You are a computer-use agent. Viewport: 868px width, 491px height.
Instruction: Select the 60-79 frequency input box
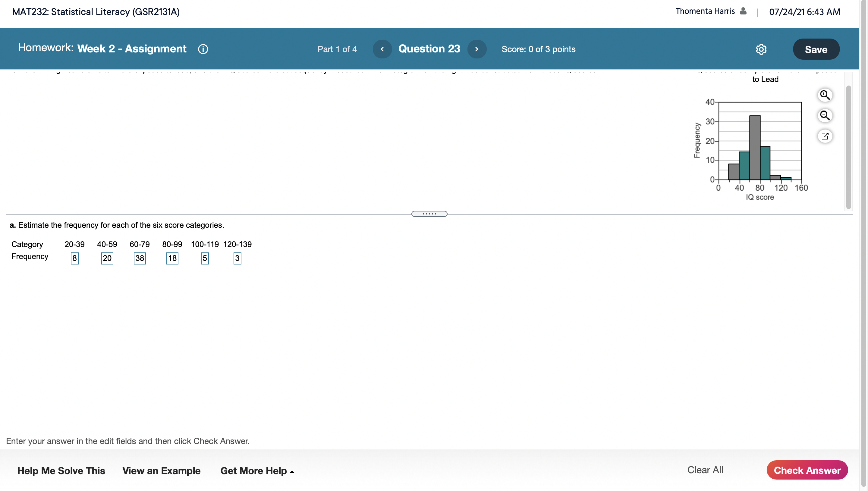140,258
